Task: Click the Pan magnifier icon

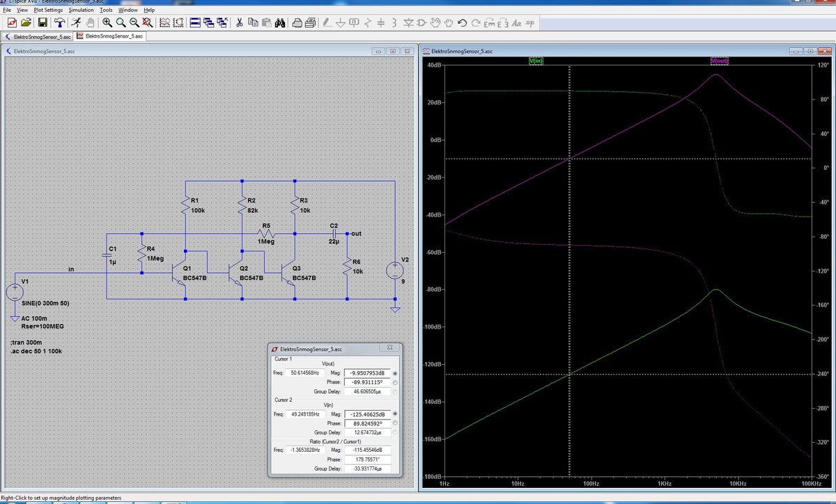Action: pos(121,22)
